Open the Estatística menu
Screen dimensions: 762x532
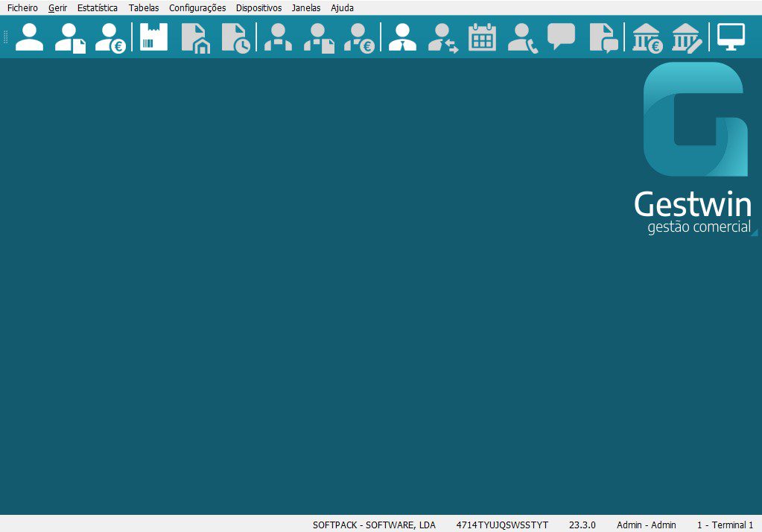[x=97, y=7]
